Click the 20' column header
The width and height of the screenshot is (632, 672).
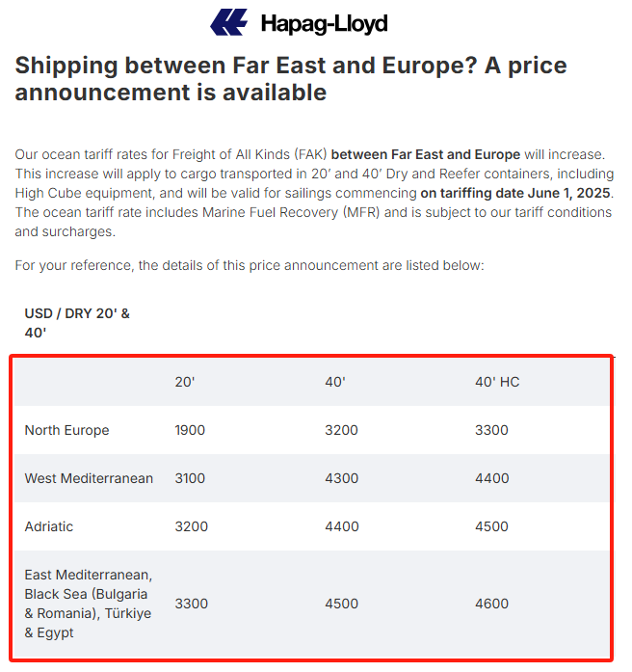[185, 382]
